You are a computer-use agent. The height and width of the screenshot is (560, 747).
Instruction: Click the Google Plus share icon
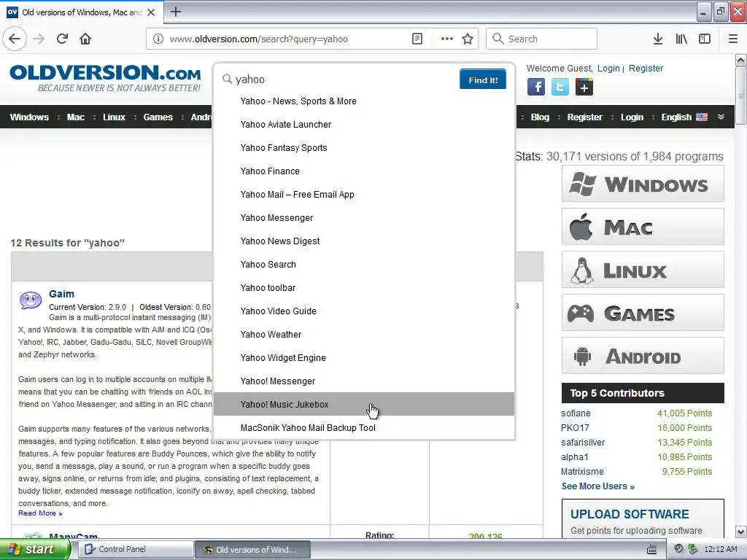[x=584, y=87]
